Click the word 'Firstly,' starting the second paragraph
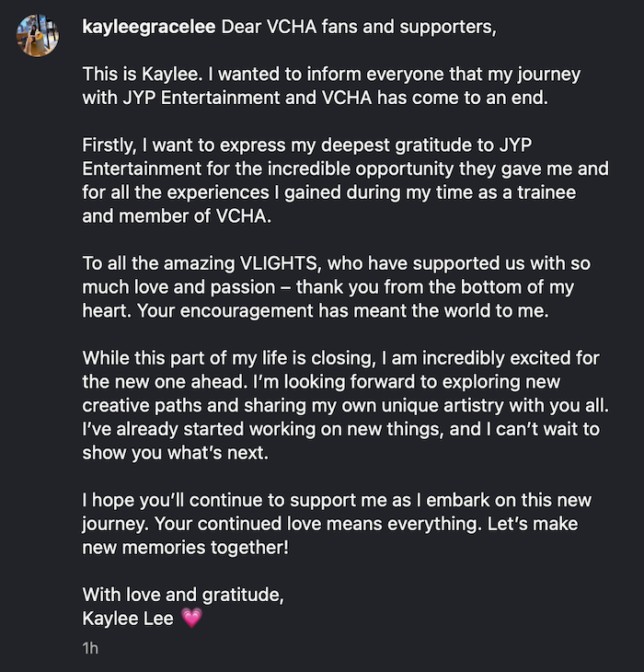Viewport: 644px width, 672px height. [x=109, y=145]
